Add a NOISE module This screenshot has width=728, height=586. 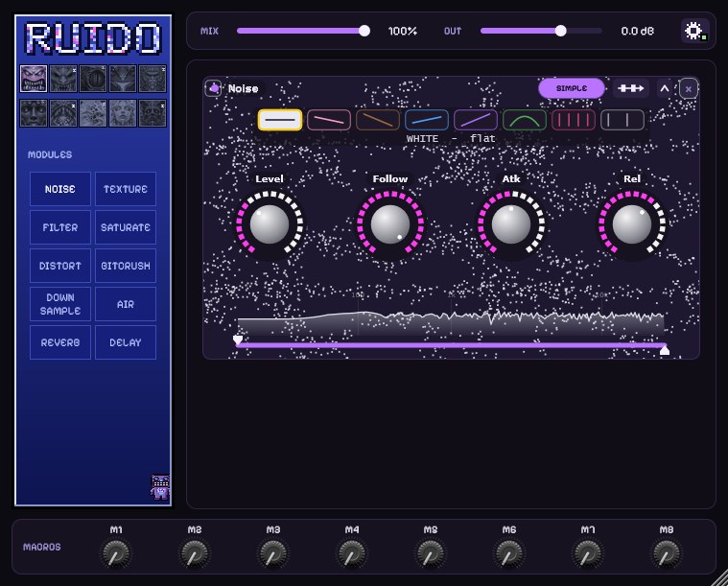pyautogui.click(x=60, y=189)
